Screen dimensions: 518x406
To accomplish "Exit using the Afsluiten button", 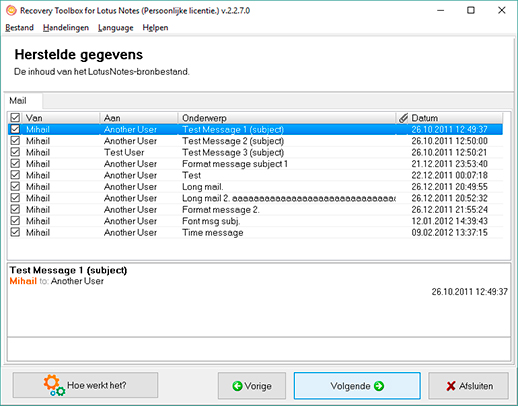I will pyautogui.click(x=469, y=386).
